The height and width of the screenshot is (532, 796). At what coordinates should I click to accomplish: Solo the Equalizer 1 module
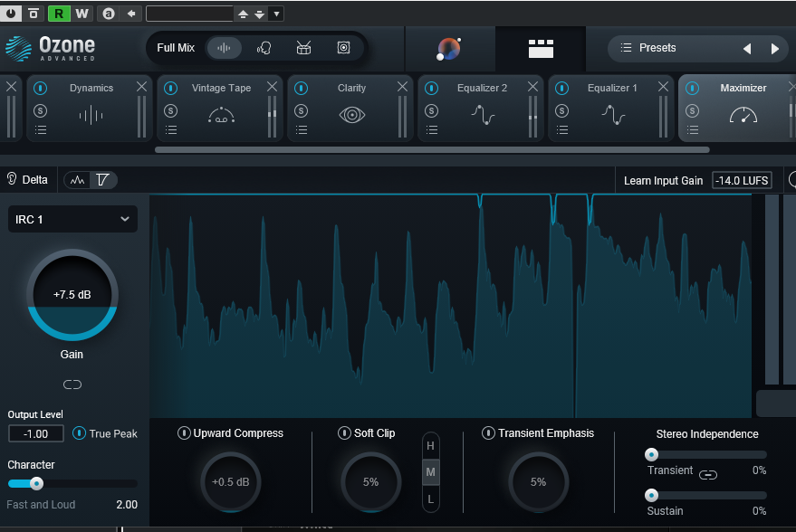(x=562, y=110)
